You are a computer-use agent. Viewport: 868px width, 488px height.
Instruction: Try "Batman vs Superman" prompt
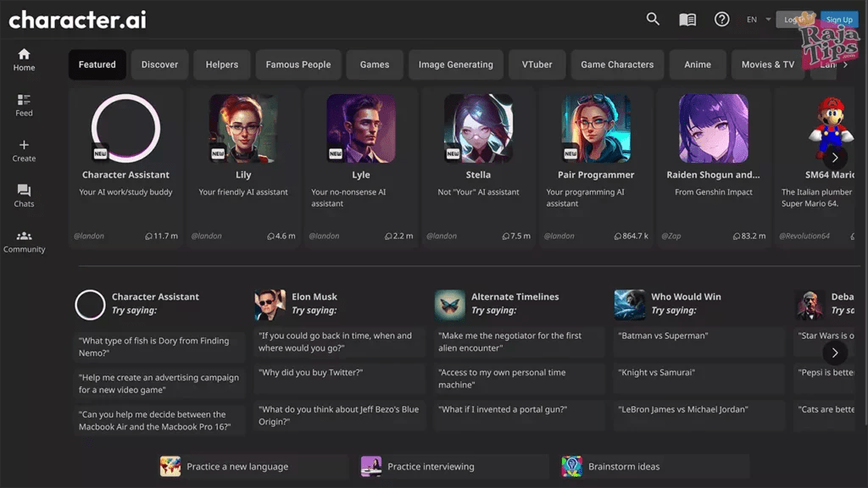click(x=698, y=341)
